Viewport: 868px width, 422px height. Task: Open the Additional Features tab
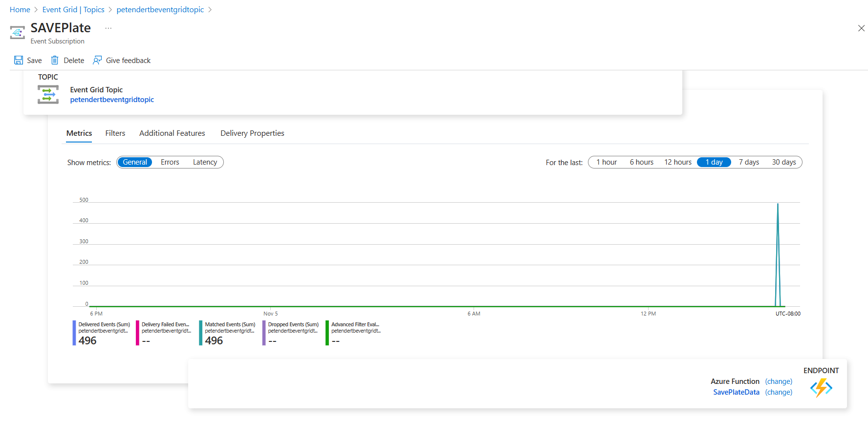point(172,133)
